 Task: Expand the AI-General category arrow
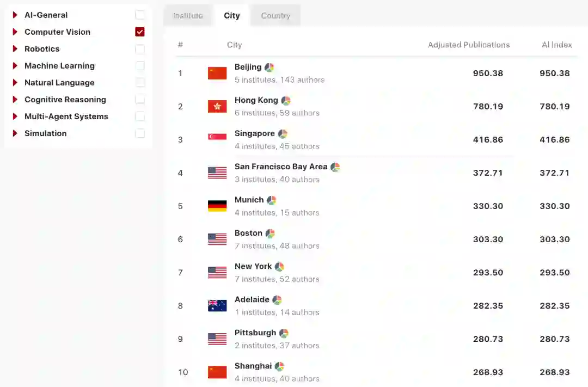pyautogui.click(x=15, y=15)
